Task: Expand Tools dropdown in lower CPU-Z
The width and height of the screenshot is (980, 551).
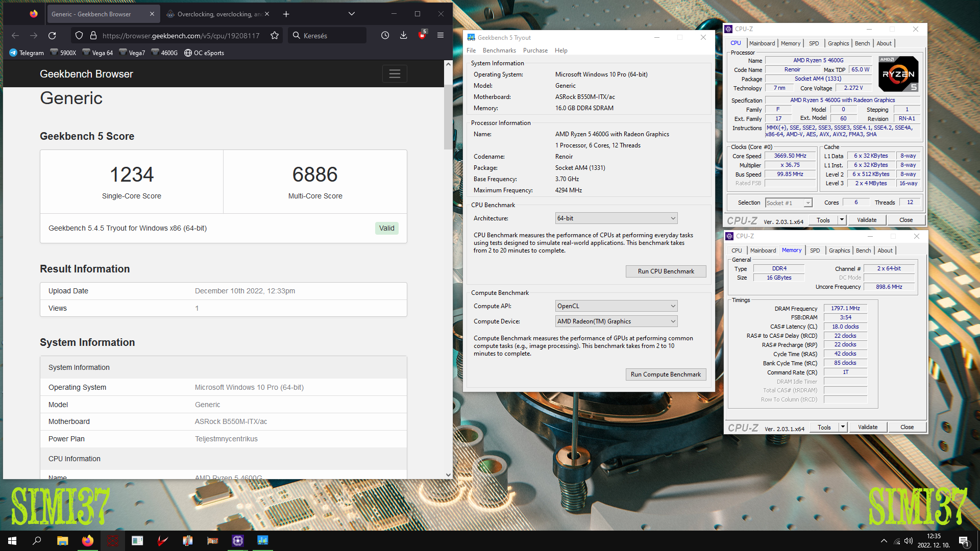Action: point(843,427)
